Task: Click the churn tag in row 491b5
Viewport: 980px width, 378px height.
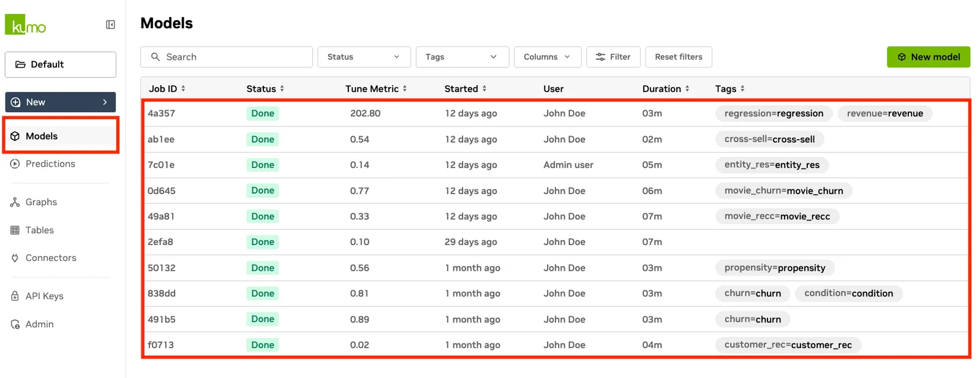Action: (753, 319)
